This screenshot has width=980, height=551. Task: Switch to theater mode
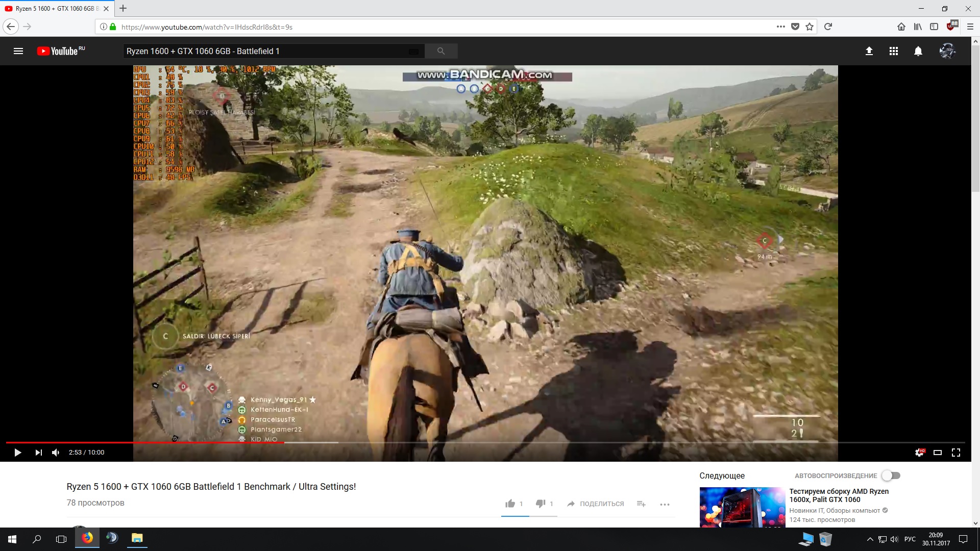[x=938, y=453]
